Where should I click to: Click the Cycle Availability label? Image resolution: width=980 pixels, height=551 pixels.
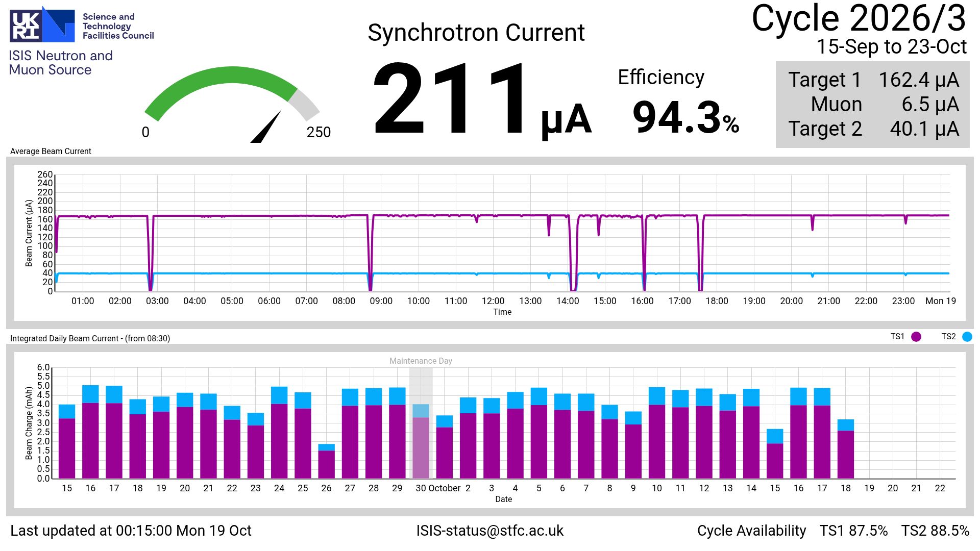[751, 531]
